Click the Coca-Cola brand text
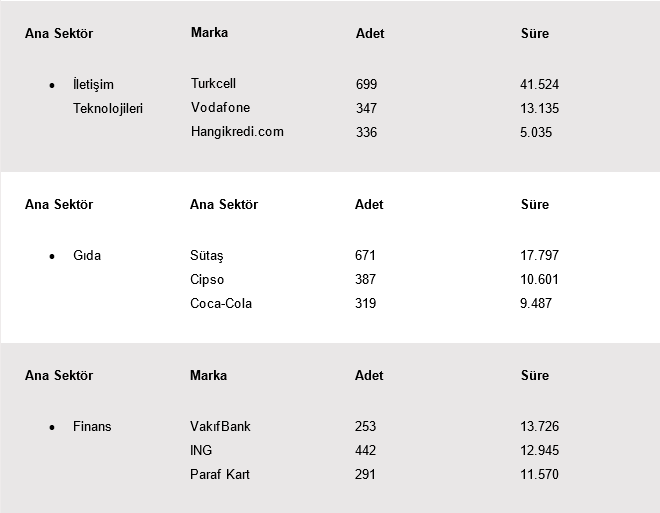Screen dimensions: 660x513 pyautogui.click(x=221, y=304)
